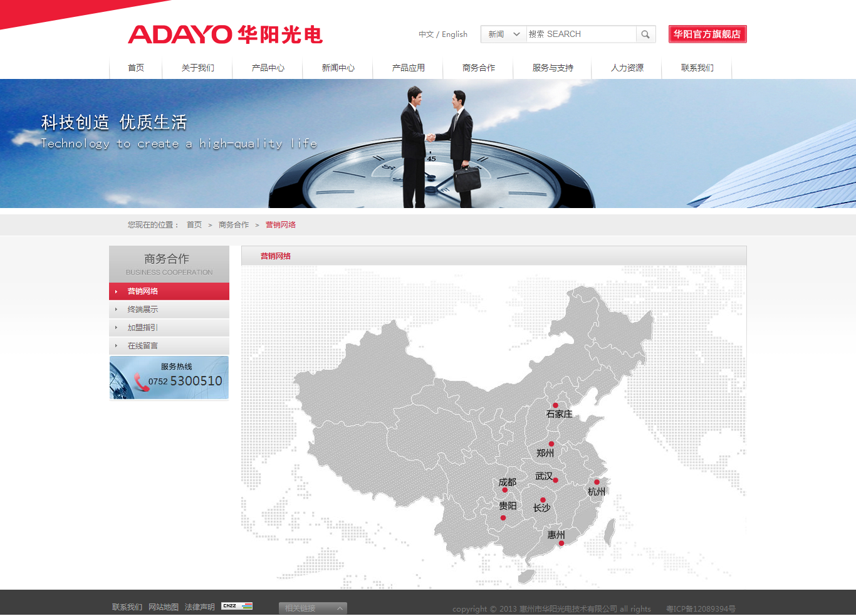Click the search magnifier icon

pos(645,34)
